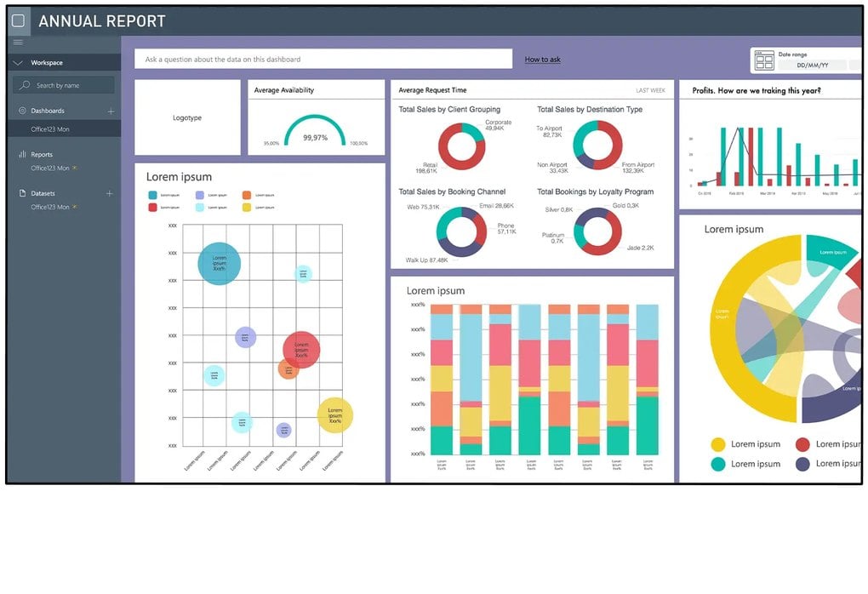Select the large red bubble in the bubble chart
This screenshot has width=868, height=594.
301,350
